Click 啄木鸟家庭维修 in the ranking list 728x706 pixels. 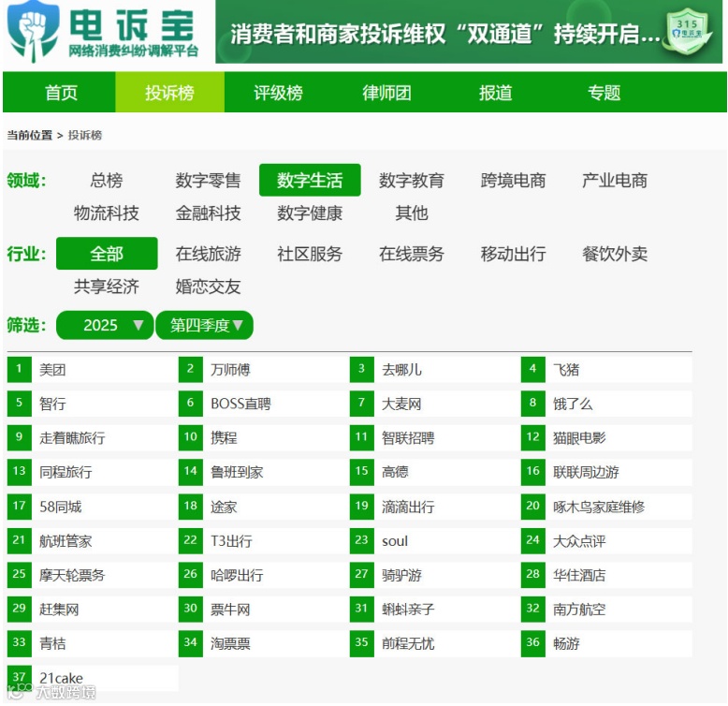pos(599,507)
